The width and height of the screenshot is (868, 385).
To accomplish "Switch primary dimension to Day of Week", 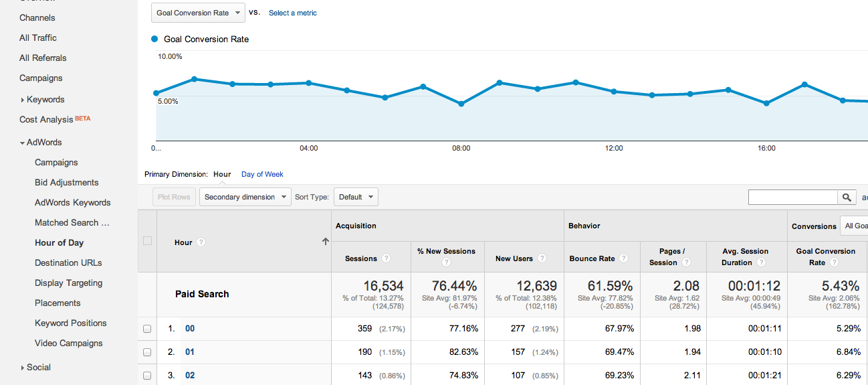I will (262, 174).
